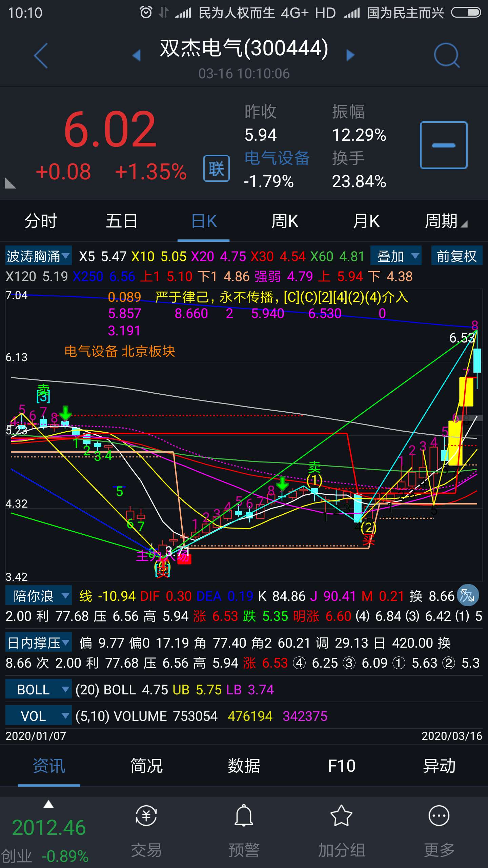Open the 周期 period dropdown

click(446, 221)
